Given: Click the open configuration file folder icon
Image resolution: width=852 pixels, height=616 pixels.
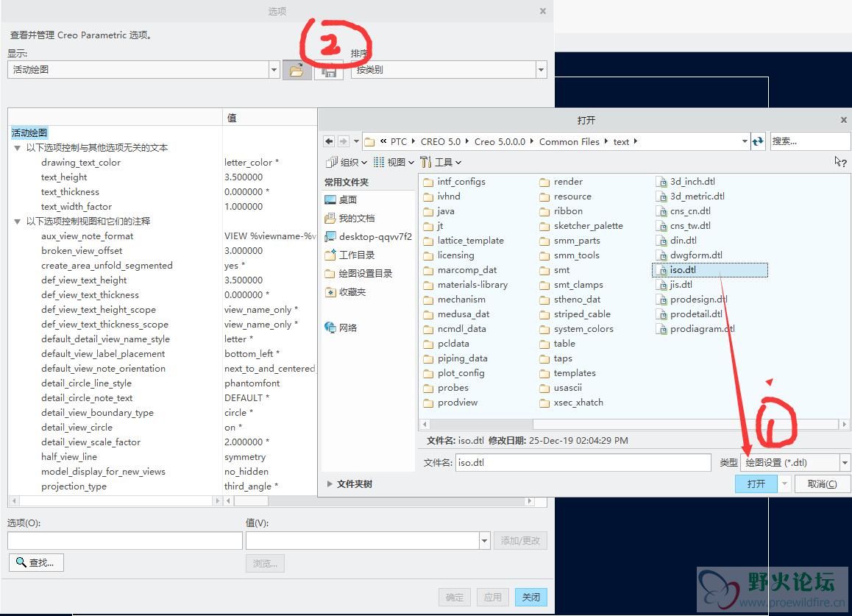Looking at the screenshot, I should (297, 70).
